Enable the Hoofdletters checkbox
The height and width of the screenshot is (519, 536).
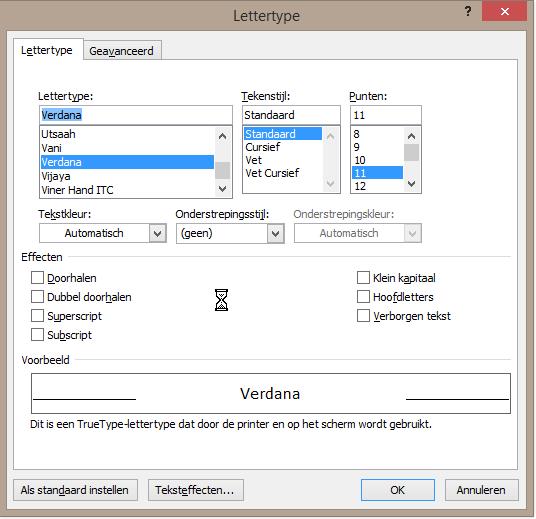[x=363, y=297]
